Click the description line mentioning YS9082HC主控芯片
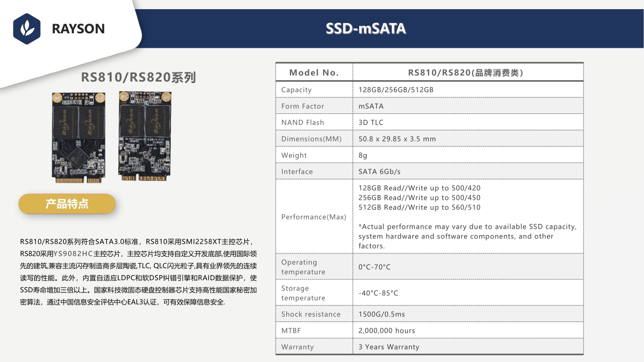Viewport: 644px width, 362px height. click(x=139, y=254)
